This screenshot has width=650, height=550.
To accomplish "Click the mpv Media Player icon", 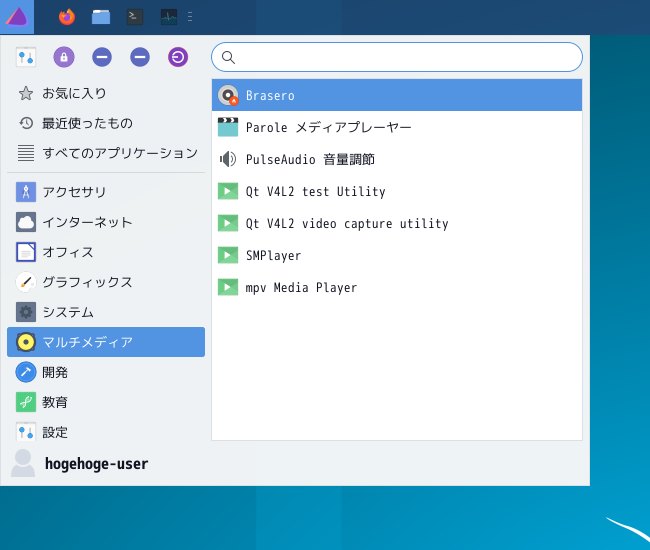I will click(x=228, y=287).
